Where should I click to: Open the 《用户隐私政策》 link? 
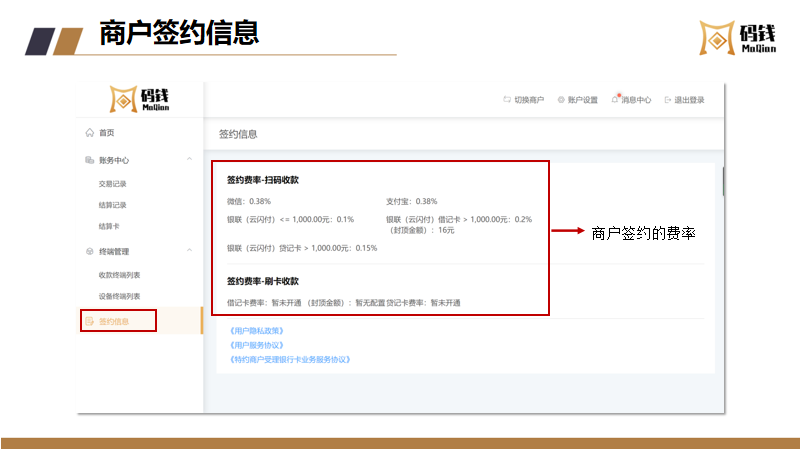pos(257,330)
